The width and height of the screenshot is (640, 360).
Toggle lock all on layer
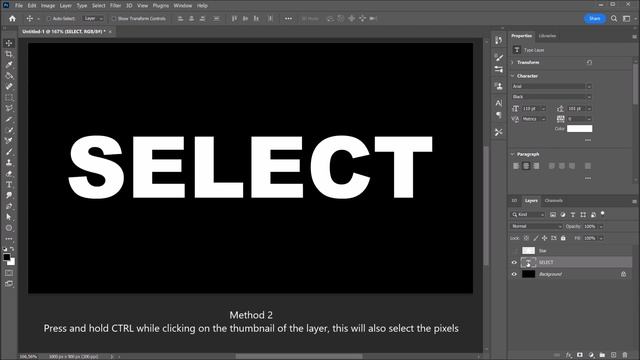[563, 238]
